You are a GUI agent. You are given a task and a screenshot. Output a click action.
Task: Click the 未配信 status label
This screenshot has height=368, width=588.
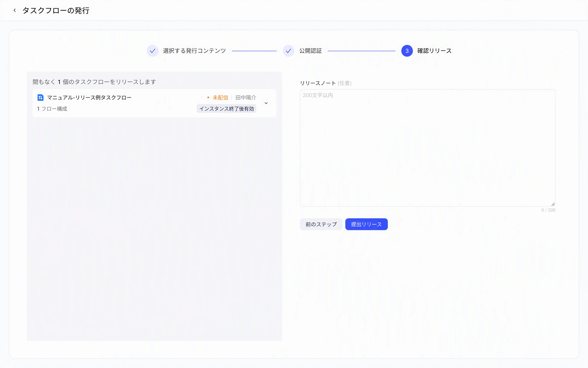pos(220,98)
